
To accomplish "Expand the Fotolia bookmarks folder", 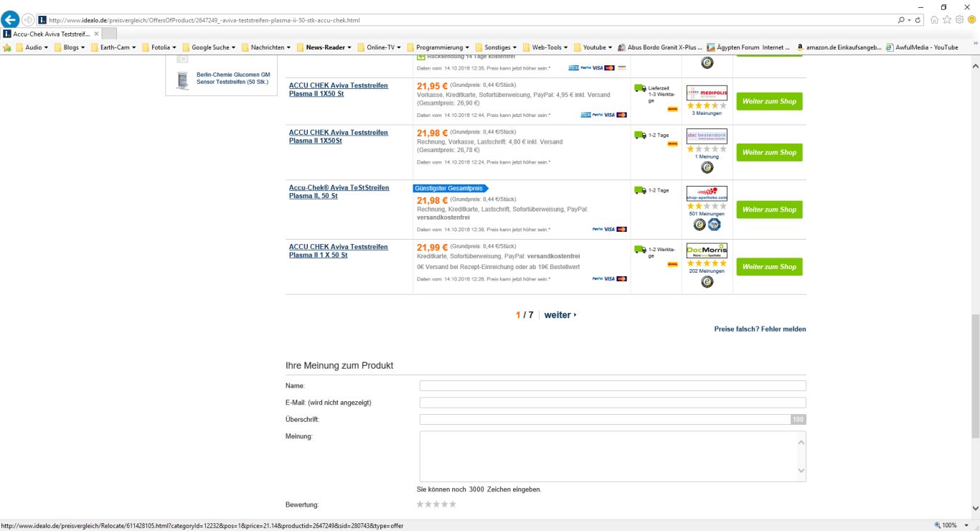I will tap(159, 47).
